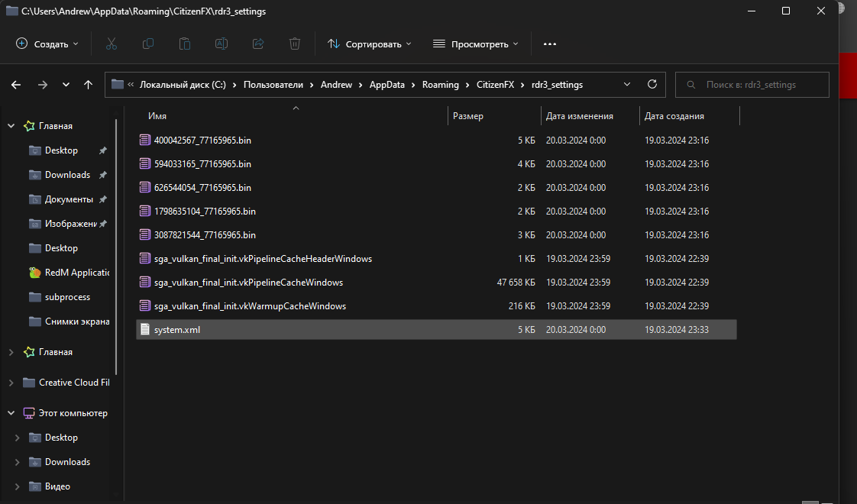Navigate back with the left arrow

pyautogui.click(x=16, y=85)
